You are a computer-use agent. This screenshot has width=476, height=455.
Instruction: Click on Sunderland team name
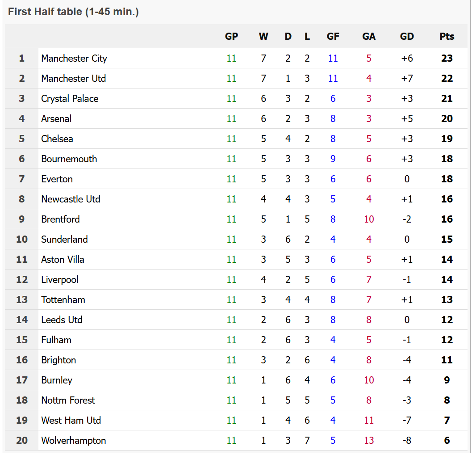(x=64, y=239)
